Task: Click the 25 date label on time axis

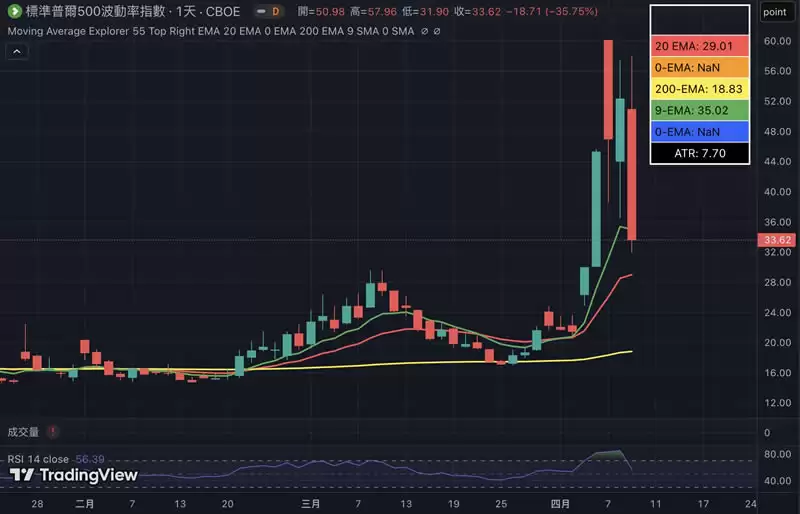Action: pyautogui.click(x=502, y=504)
